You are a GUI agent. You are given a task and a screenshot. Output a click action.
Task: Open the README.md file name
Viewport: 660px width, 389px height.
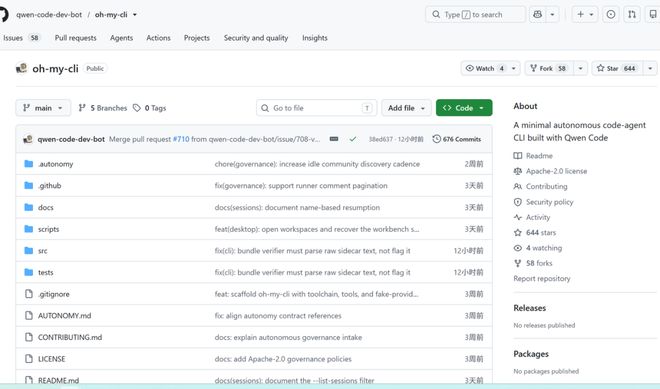(58, 380)
